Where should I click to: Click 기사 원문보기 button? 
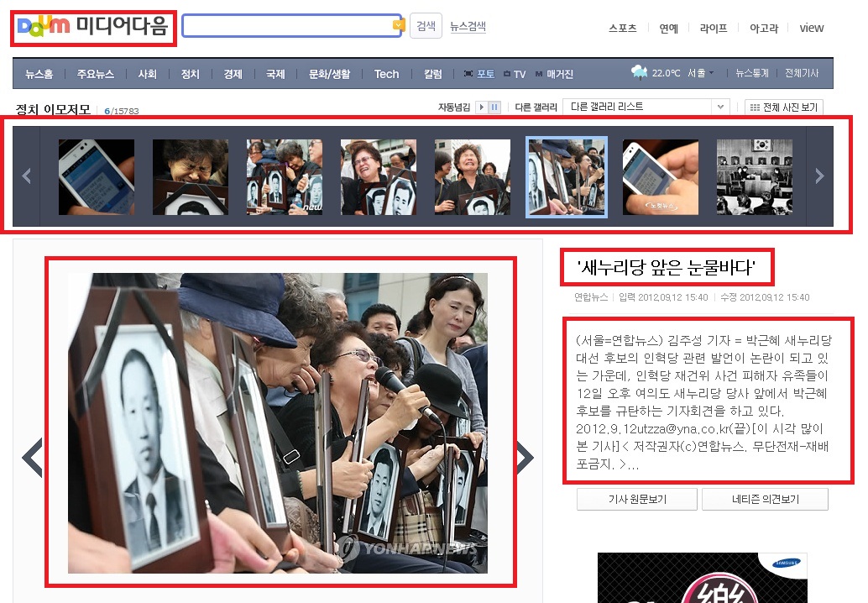(x=637, y=499)
